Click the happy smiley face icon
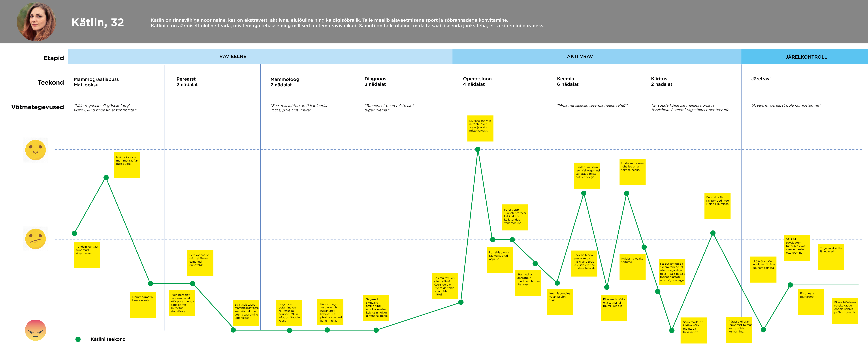The height and width of the screenshot is (349, 868). pos(35,150)
